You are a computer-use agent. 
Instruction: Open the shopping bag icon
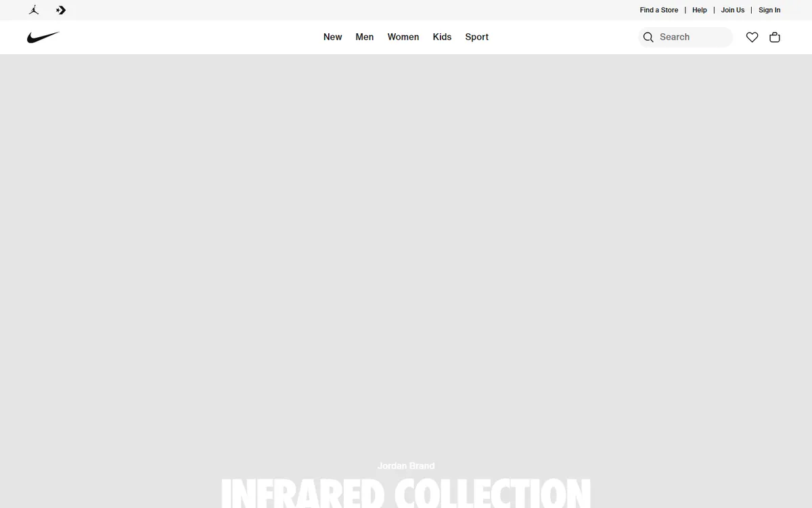tap(775, 37)
